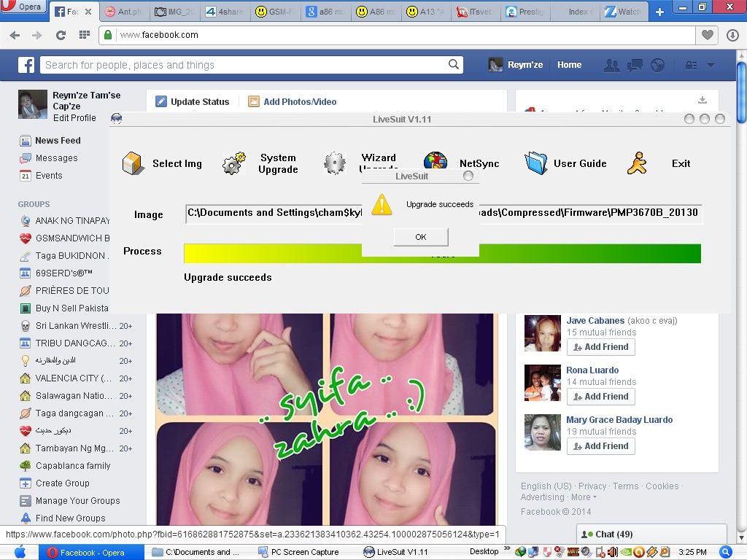Switch to the Prestig browser tab
This screenshot has height=560, width=747.
pos(525,12)
